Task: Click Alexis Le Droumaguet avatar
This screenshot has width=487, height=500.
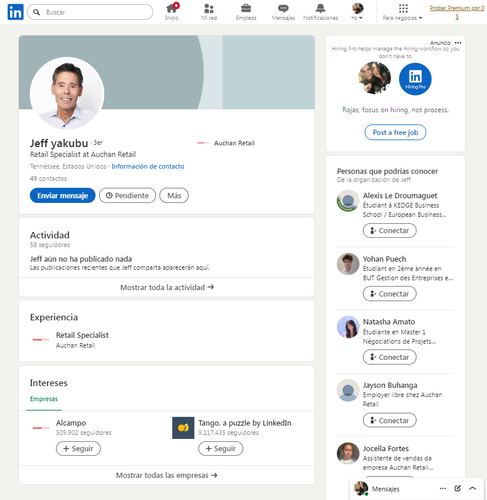Action: click(348, 201)
